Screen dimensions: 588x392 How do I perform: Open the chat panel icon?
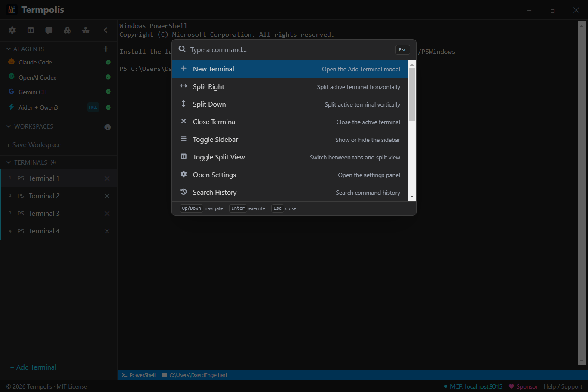[x=49, y=30]
